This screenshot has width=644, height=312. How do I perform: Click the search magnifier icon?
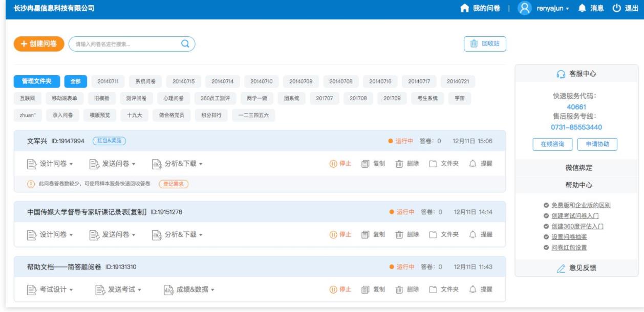point(185,44)
